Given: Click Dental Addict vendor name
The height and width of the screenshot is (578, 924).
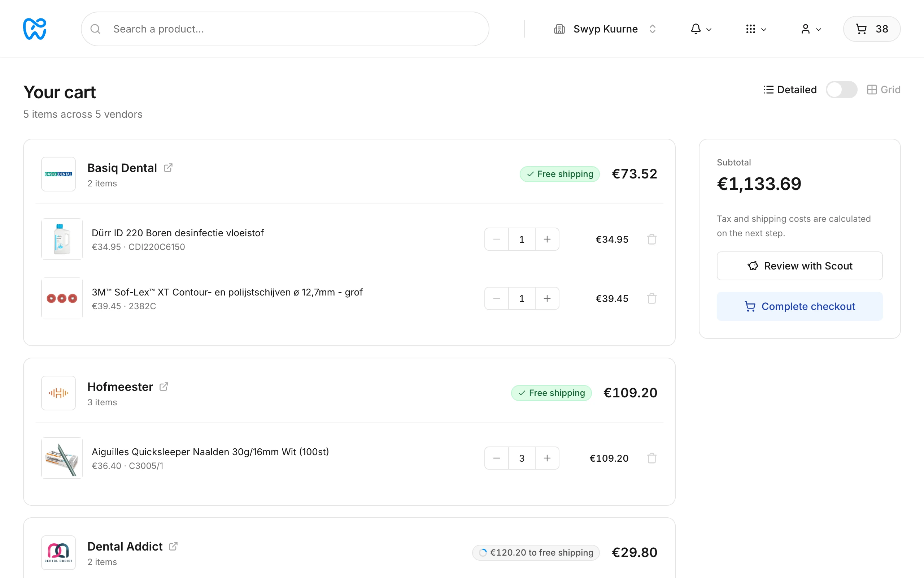Looking at the screenshot, I should [x=125, y=546].
